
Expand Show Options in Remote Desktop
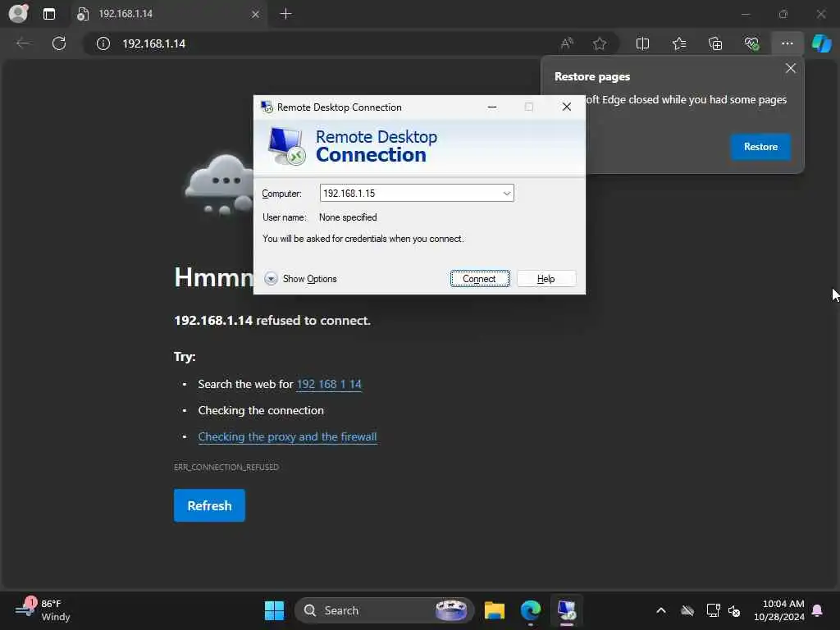(300, 279)
